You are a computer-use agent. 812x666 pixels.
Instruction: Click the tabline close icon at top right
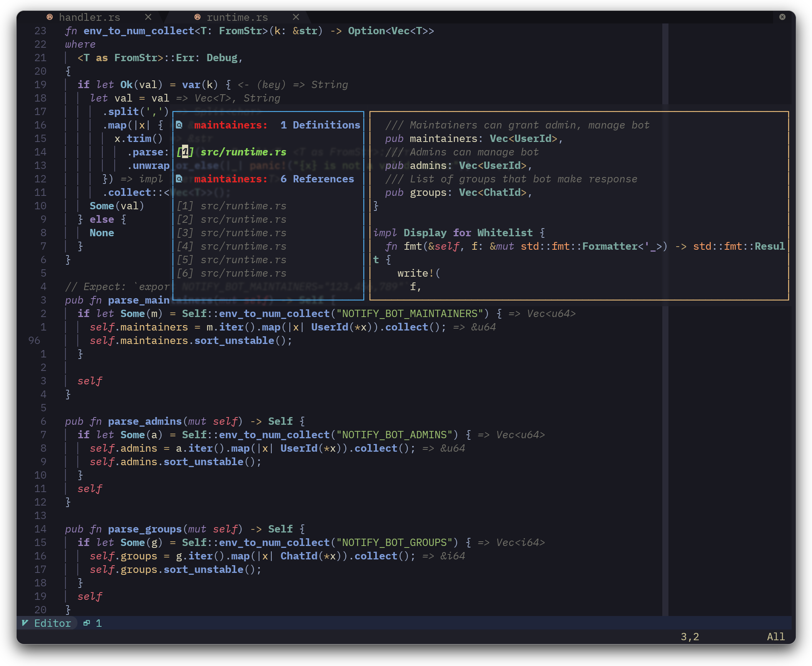(782, 17)
